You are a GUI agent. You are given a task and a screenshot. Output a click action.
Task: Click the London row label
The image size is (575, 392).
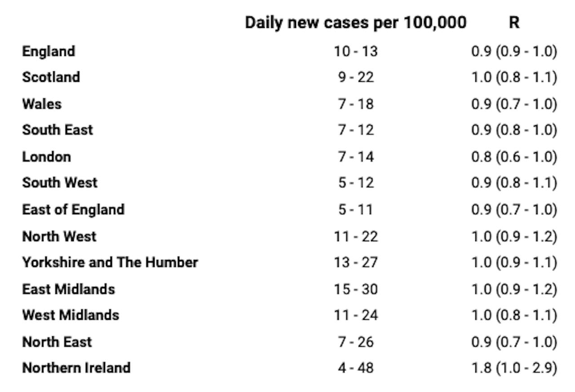click(47, 157)
